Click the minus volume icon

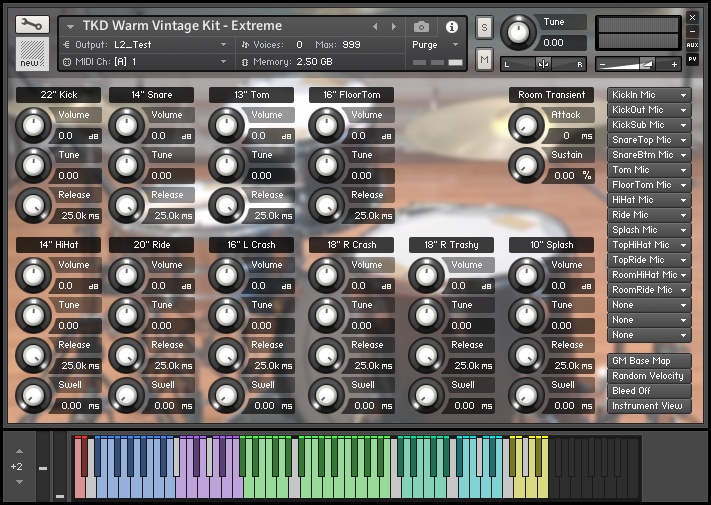click(x=602, y=65)
